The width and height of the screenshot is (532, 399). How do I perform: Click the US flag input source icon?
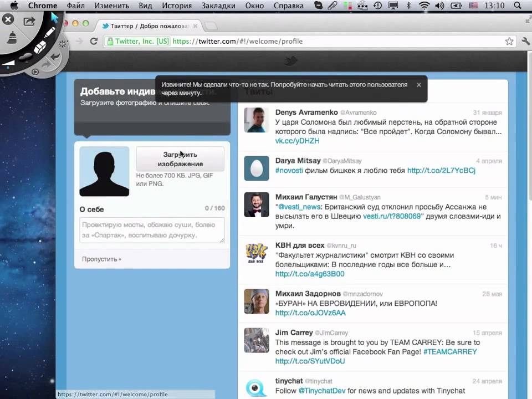pyautogui.click(x=473, y=6)
